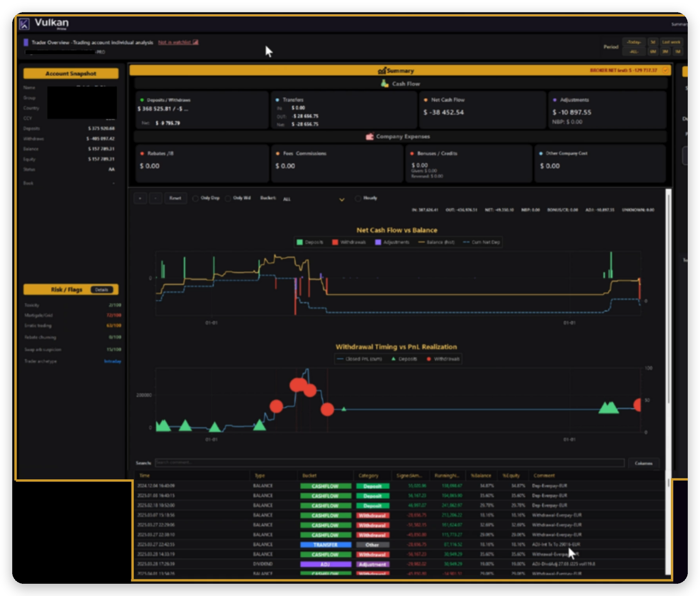Screen dimensions: 700x596
Task: Choose the 1M period button
Action: pyautogui.click(x=678, y=52)
